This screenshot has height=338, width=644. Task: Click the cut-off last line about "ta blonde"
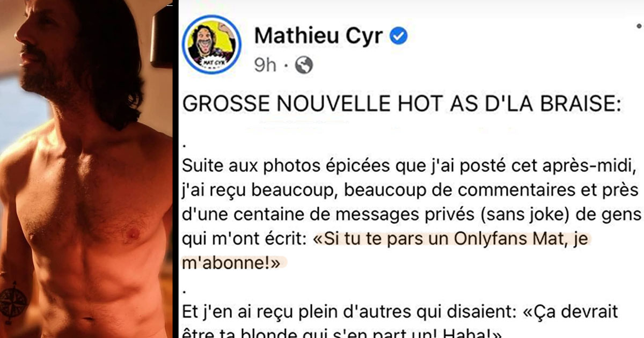(342, 333)
